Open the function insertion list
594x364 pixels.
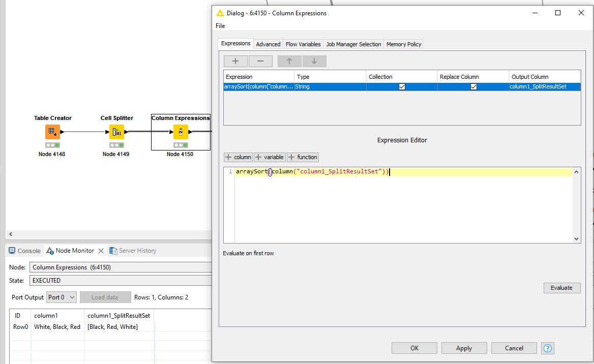point(303,157)
